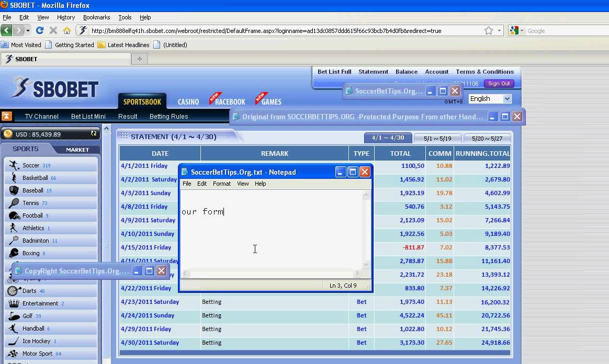Open the back/forward history dropdown arrow
Image resolution: width=609 pixels, height=364 pixels.
coord(28,31)
